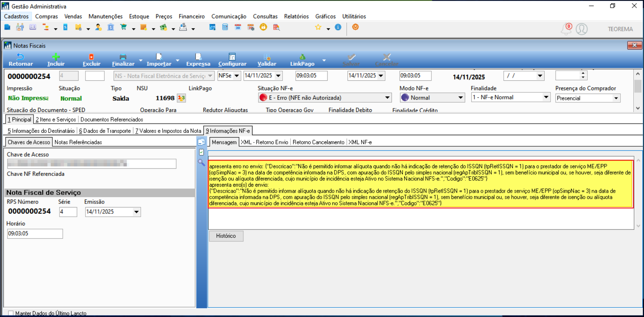Open the Financeiro menu

191,16
